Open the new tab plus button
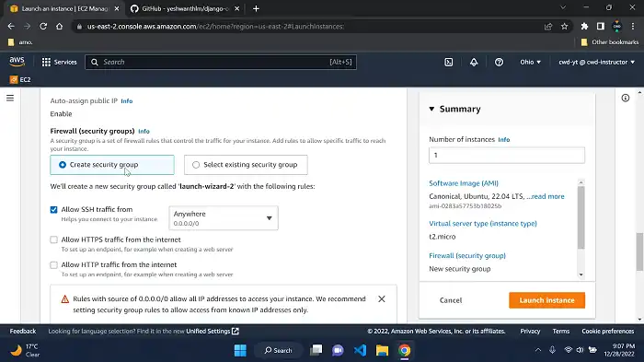This screenshot has width=644, height=362. point(256,8)
